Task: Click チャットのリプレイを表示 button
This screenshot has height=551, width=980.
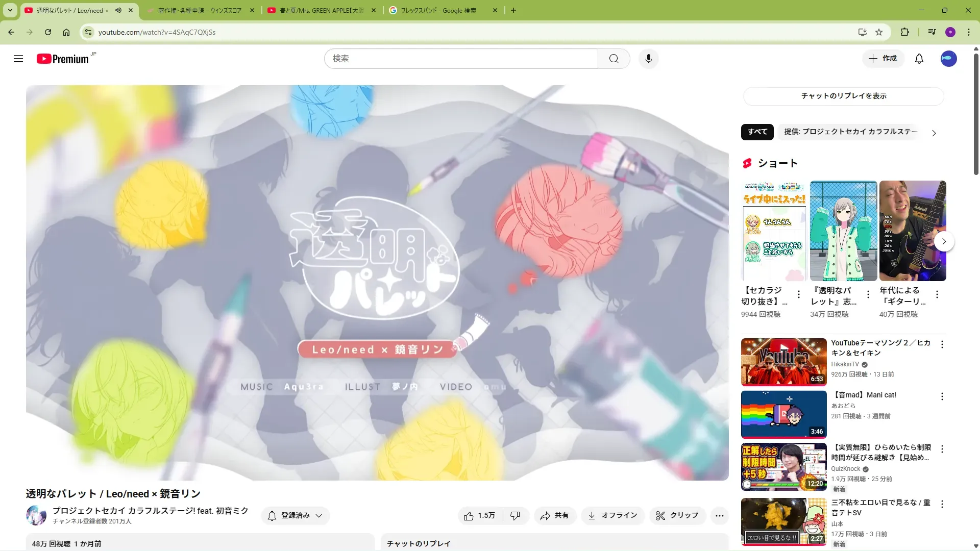Action: pos(843,96)
